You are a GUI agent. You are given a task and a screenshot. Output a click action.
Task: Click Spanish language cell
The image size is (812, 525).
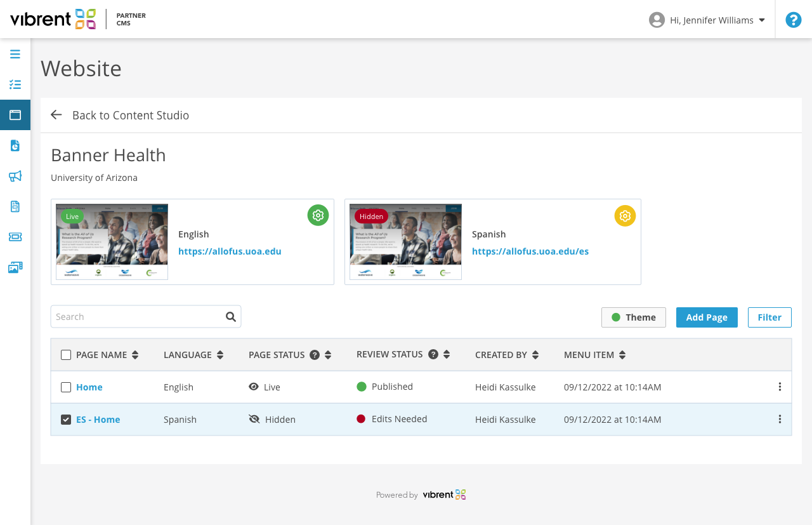(180, 420)
